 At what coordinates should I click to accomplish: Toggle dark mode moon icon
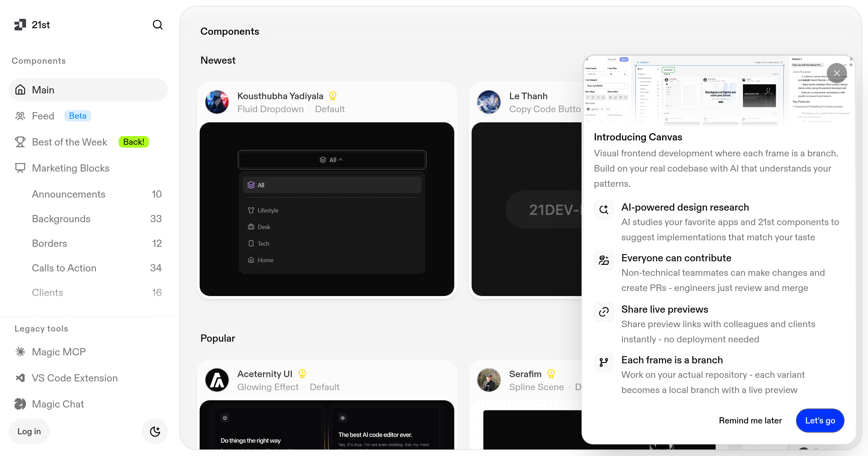[155, 431]
